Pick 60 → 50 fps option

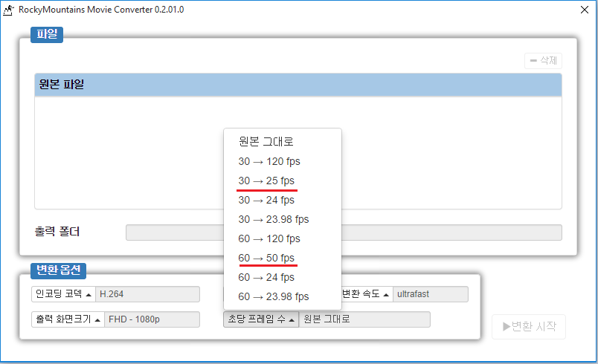(266, 258)
